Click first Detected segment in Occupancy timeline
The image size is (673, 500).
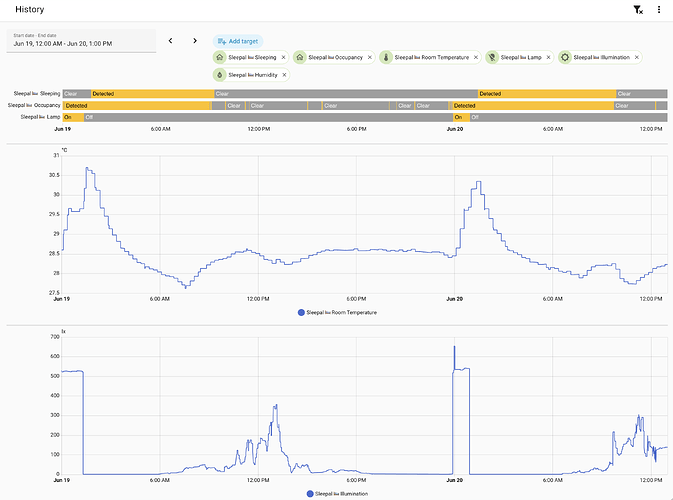pos(137,106)
